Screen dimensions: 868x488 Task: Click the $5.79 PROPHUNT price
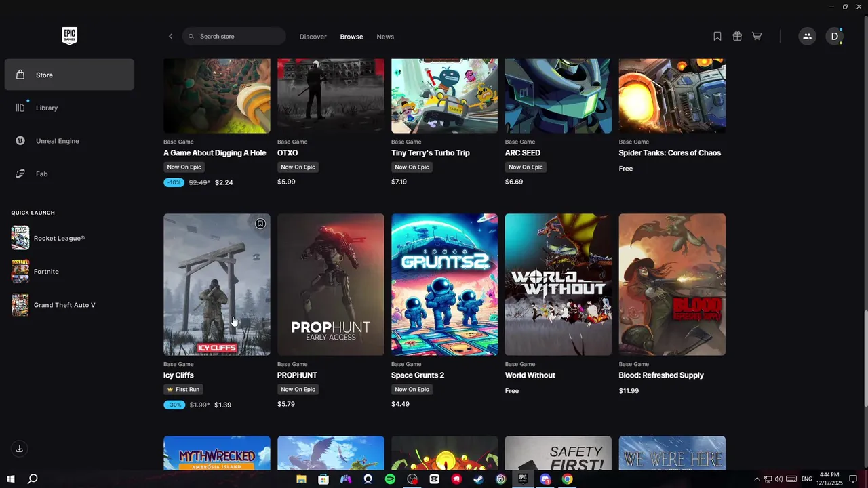(x=286, y=404)
